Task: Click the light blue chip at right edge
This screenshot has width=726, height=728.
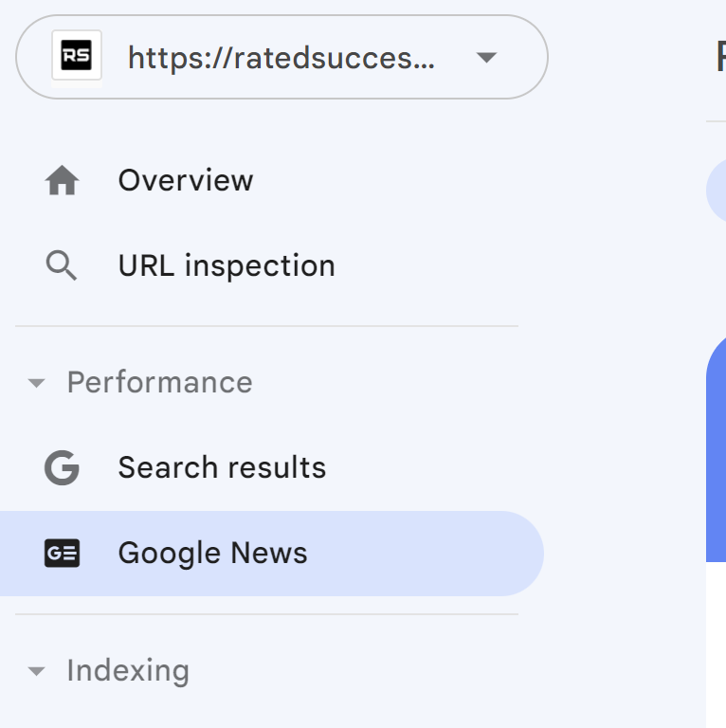Action: [x=717, y=190]
